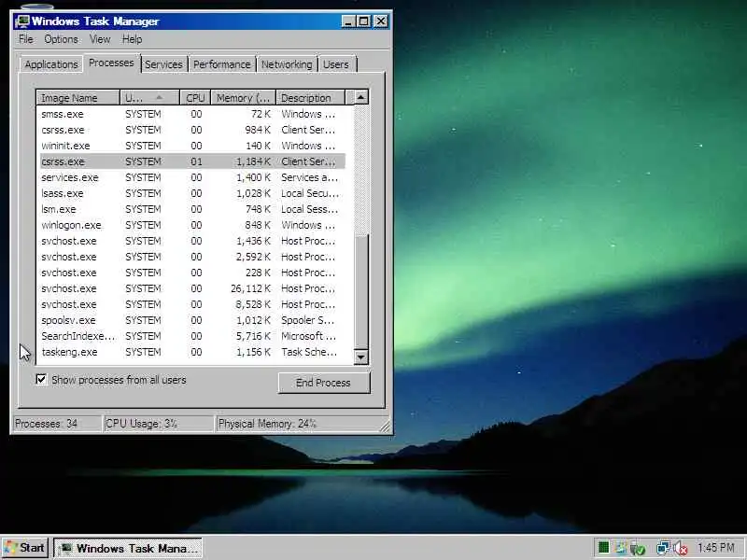Select the Processes tab
The image size is (747, 560).
point(111,63)
